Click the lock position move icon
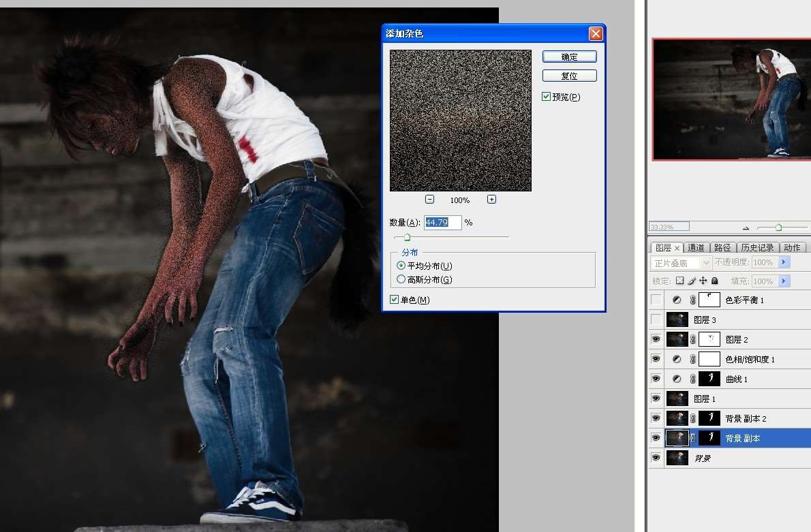 (703, 281)
